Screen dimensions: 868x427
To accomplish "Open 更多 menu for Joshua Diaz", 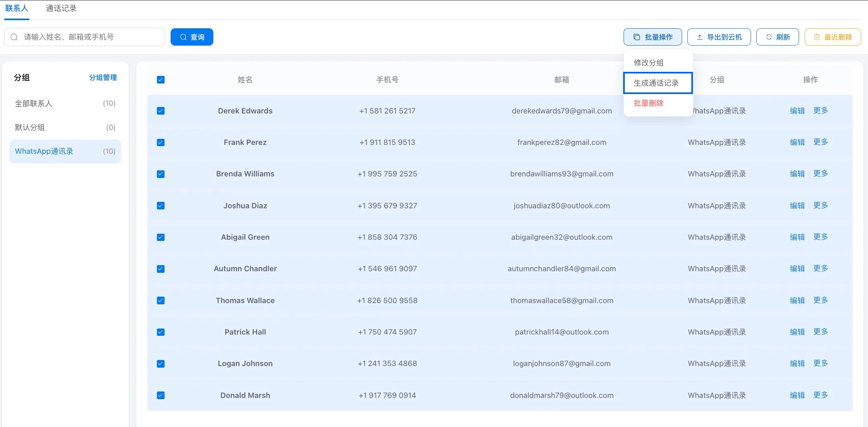I will coord(820,205).
